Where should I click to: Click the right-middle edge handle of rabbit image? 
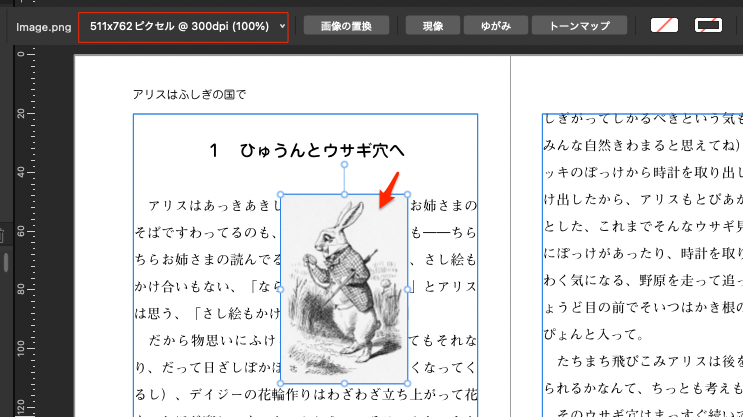coord(407,289)
